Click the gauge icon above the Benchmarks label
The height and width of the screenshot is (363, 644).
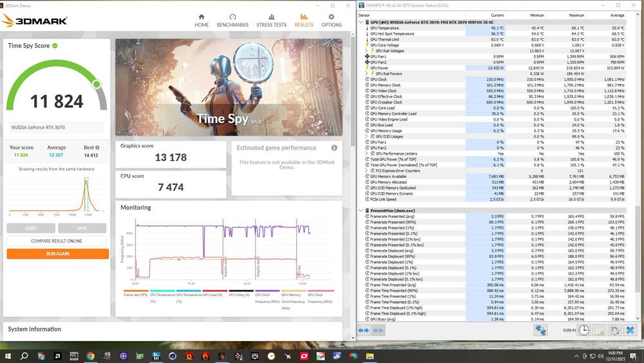pyautogui.click(x=232, y=17)
